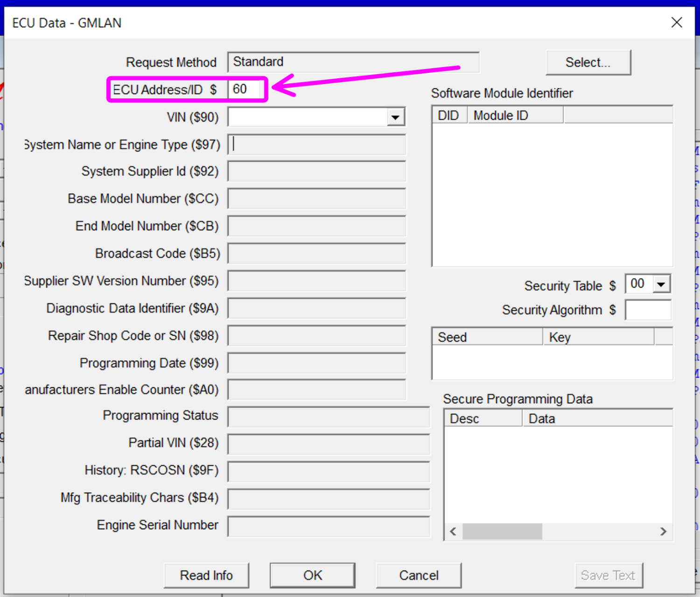Viewport: 700px width, 597px height.
Task: Click the Request Method field showing Standard
Action: [x=354, y=62]
